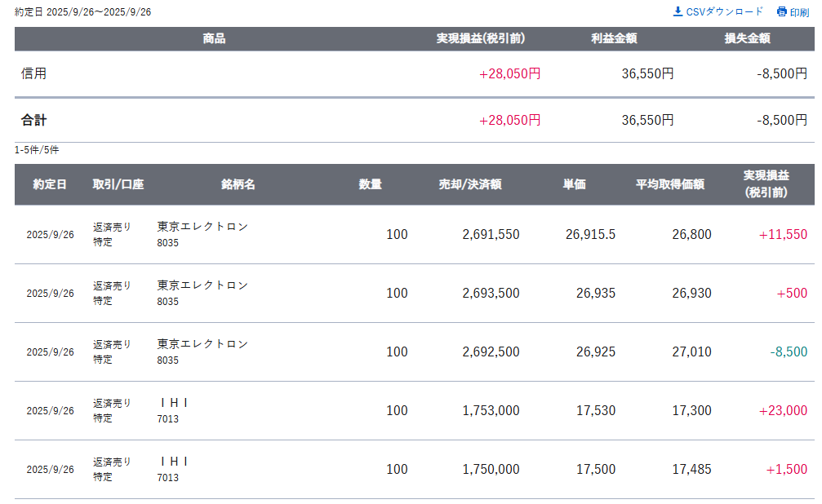Click the 平均取得価額 column header

pyautogui.click(x=669, y=184)
